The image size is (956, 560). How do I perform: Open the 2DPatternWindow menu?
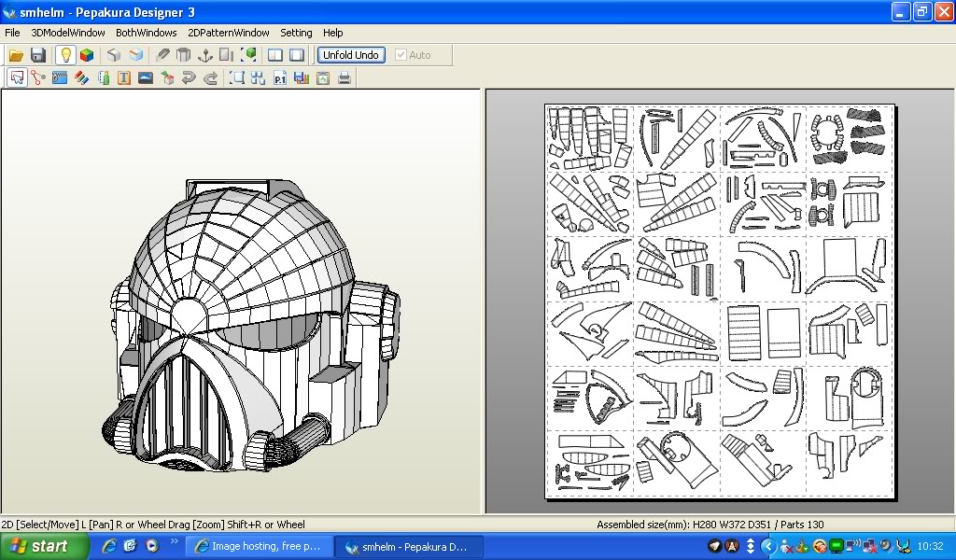click(x=229, y=33)
